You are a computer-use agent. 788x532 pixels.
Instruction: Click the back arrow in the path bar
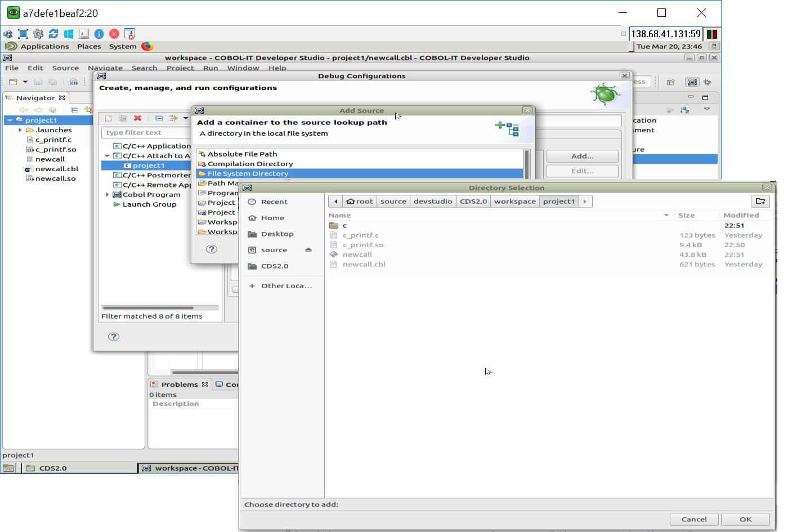[335, 202]
